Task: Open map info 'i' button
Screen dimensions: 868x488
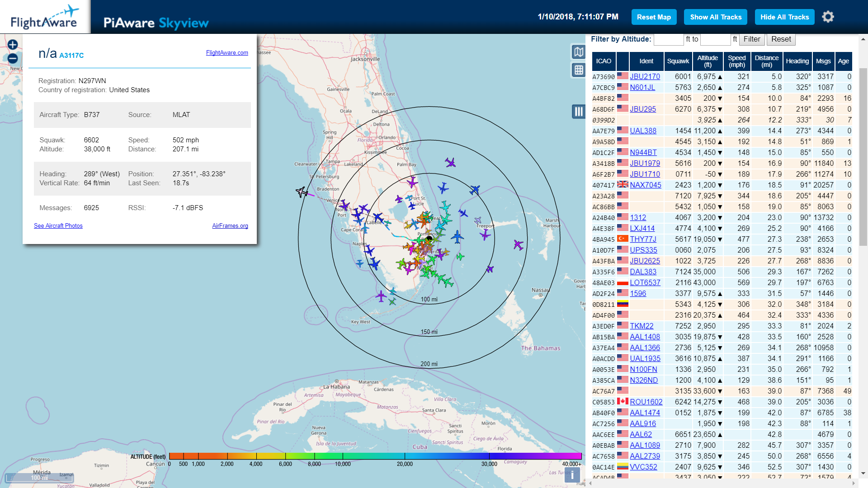Action: coord(572,475)
